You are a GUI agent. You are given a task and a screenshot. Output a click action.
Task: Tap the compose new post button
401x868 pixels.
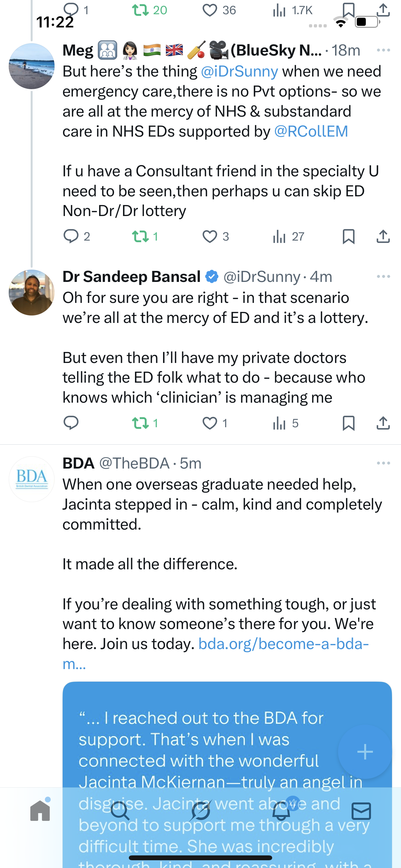[x=365, y=752]
